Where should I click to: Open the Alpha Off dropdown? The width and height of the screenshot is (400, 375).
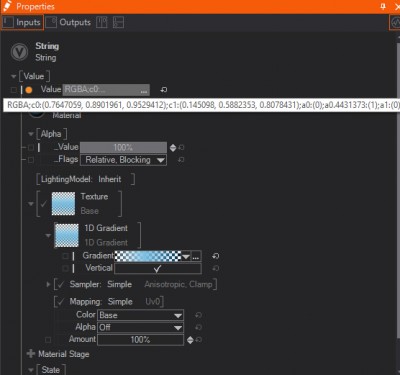tap(140, 327)
